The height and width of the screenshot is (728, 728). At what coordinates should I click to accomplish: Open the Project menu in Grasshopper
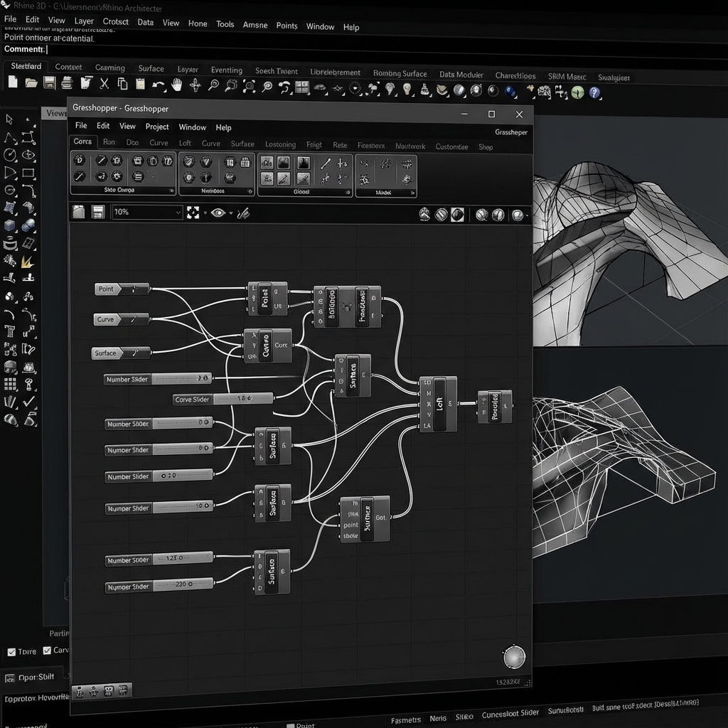tap(156, 127)
